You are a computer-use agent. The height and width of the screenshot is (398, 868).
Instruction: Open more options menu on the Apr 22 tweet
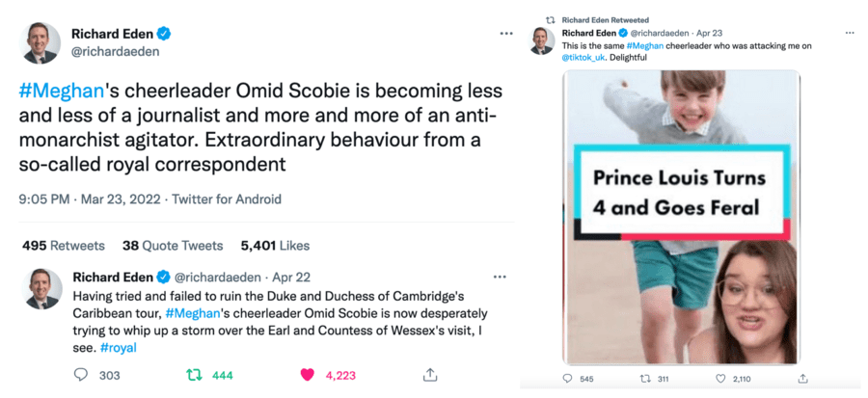click(500, 278)
